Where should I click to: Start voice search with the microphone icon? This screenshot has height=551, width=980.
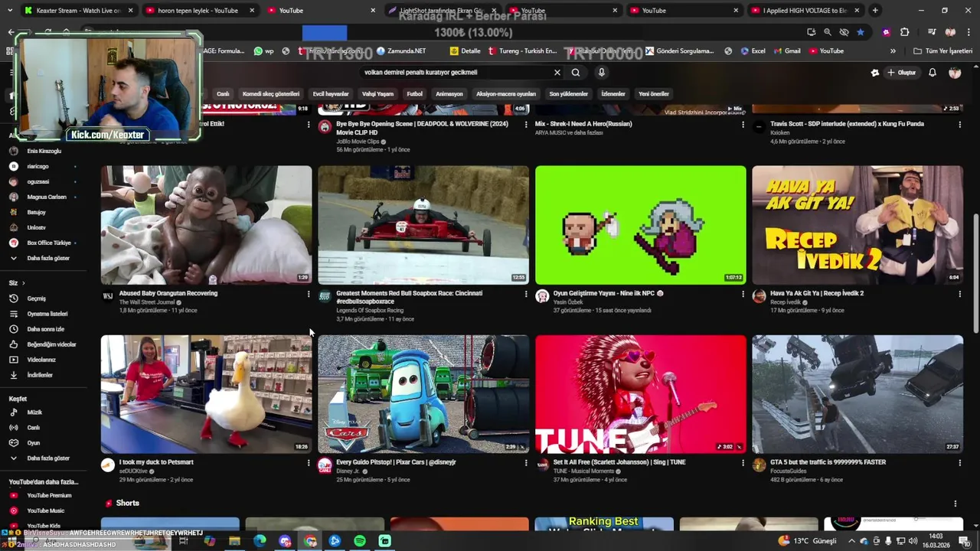click(602, 72)
